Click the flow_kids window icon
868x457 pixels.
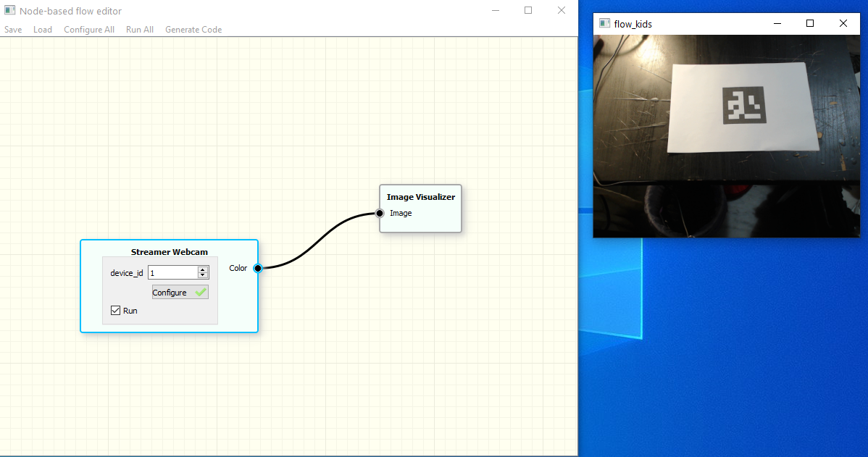(x=604, y=23)
